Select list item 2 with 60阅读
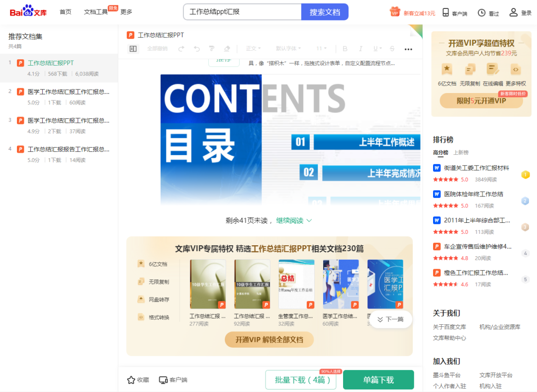This screenshot has height=392, width=537. click(x=59, y=97)
